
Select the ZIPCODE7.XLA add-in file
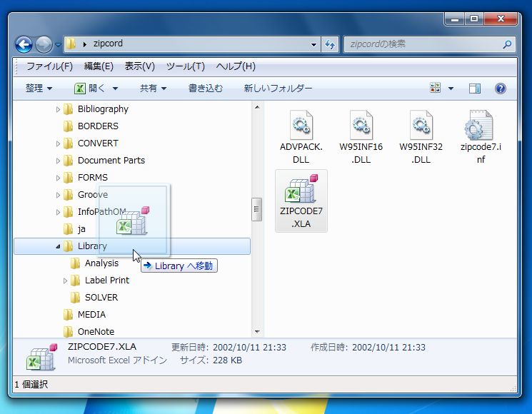pos(301,201)
